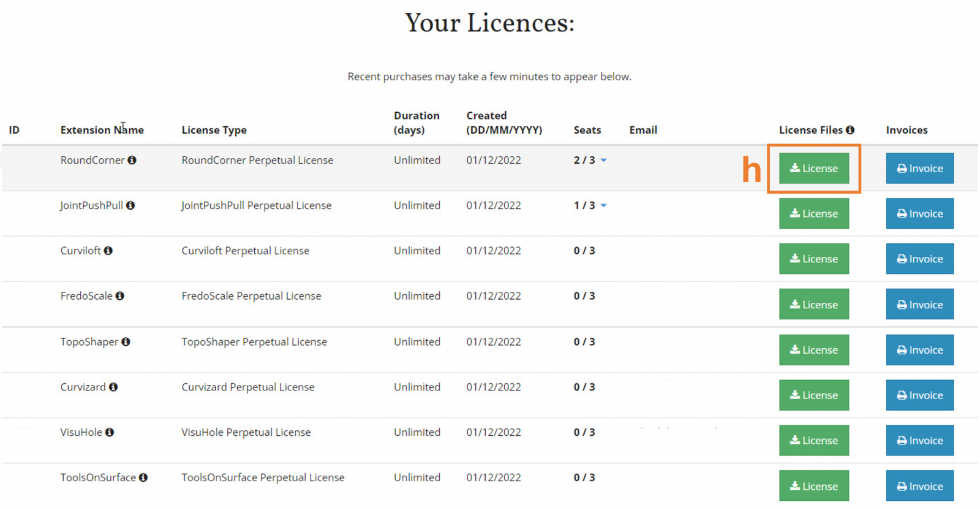Click the FredoScale extension name
The image size is (980, 510).
pos(86,296)
